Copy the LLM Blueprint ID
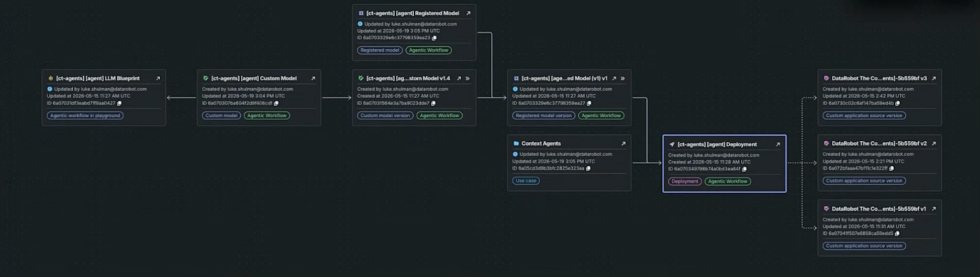 pyautogui.click(x=119, y=103)
